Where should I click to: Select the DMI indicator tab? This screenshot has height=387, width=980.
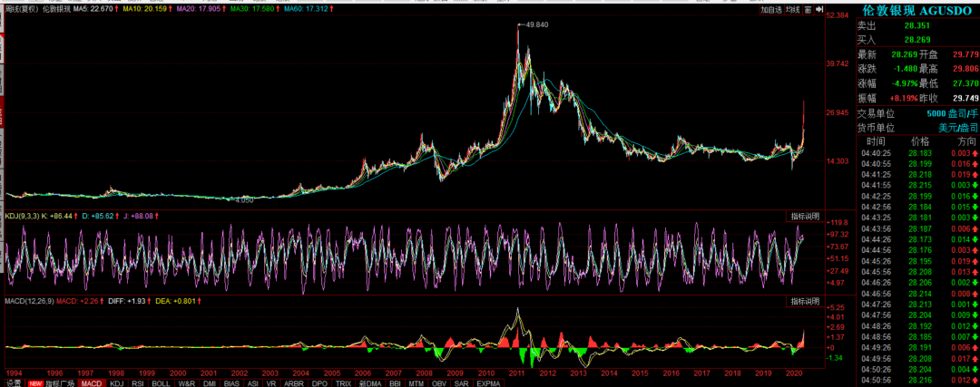pyautogui.click(x=210, y=382)
